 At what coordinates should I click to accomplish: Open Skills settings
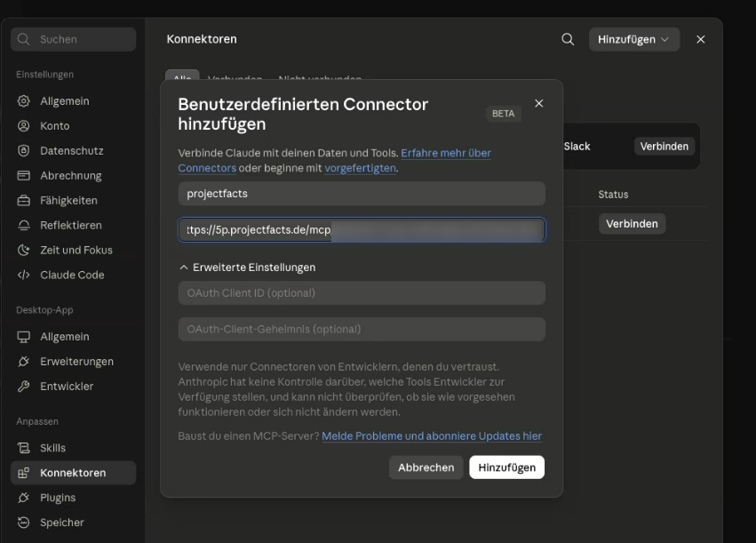(x=52, y=448)
